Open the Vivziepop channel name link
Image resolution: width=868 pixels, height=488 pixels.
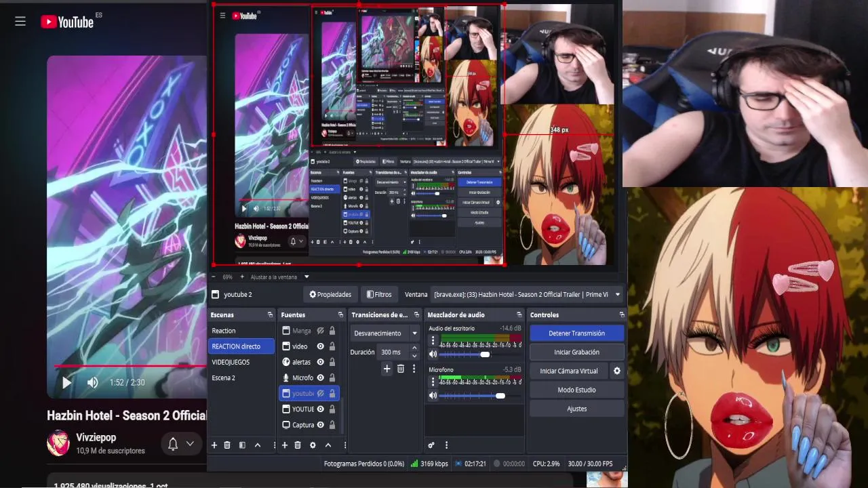click(96, 437)
